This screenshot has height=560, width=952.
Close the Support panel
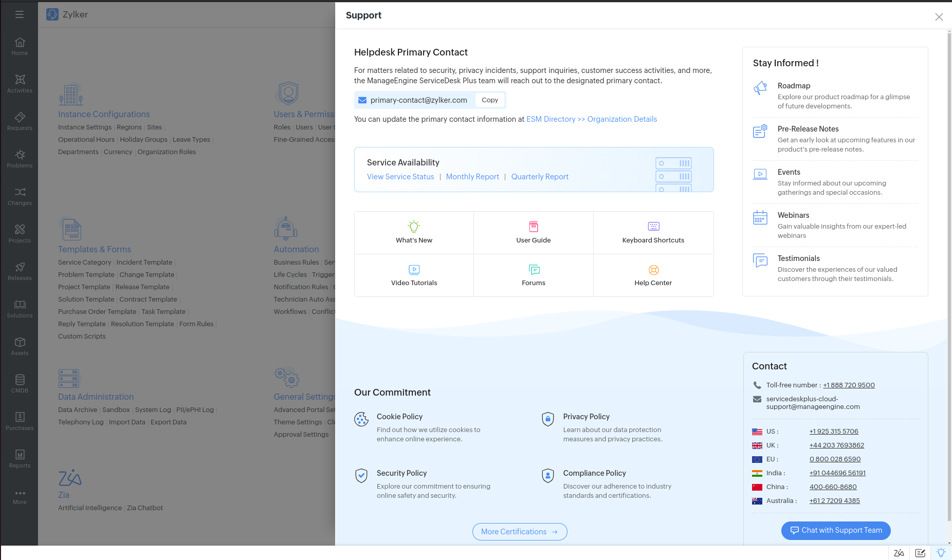(939, 17)
